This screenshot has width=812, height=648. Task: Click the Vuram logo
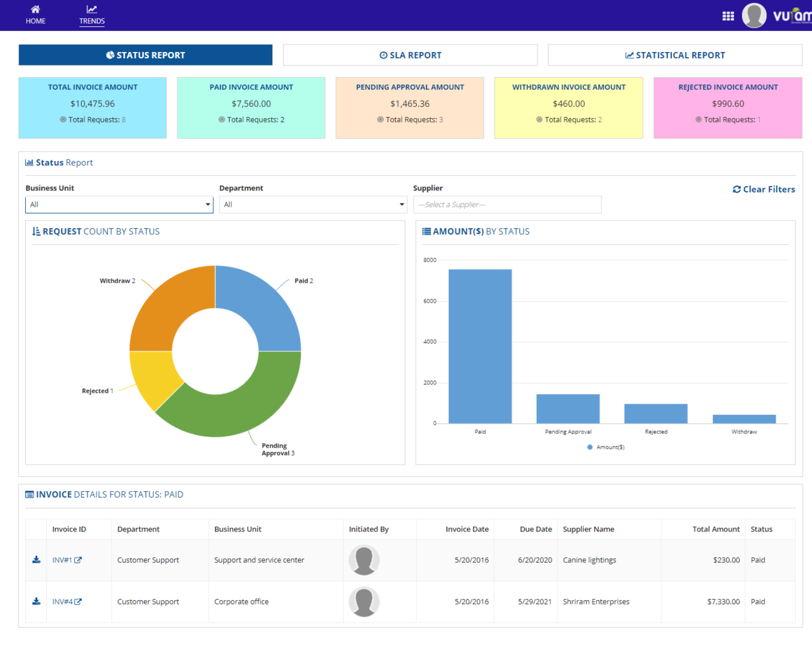click(x=792, y=16)
